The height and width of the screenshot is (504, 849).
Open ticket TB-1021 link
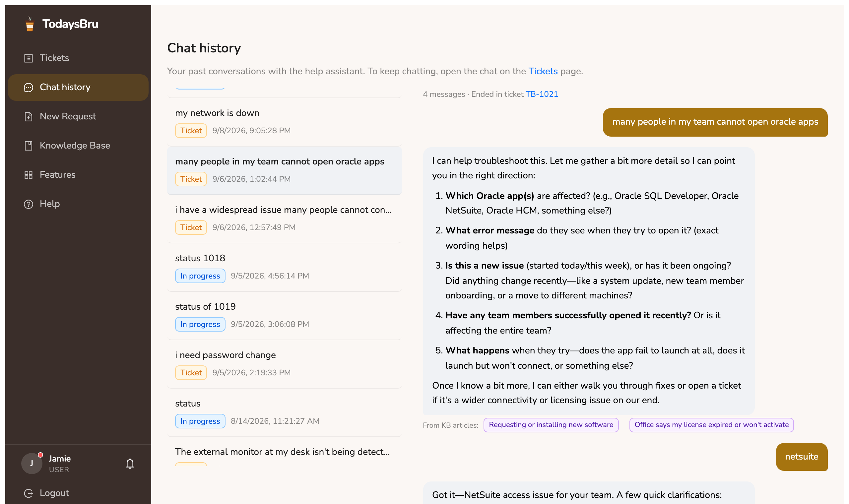(x=542, y=94)
